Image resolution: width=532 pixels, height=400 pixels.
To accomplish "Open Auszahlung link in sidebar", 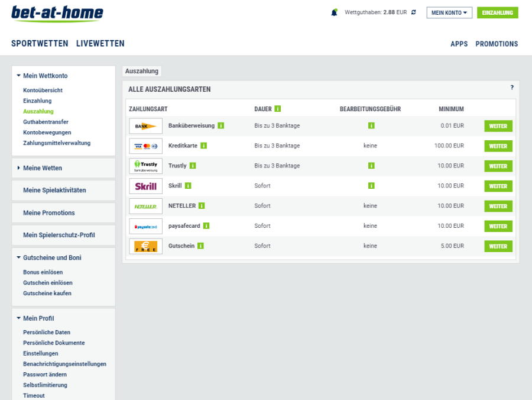I will tap(38, 111).
